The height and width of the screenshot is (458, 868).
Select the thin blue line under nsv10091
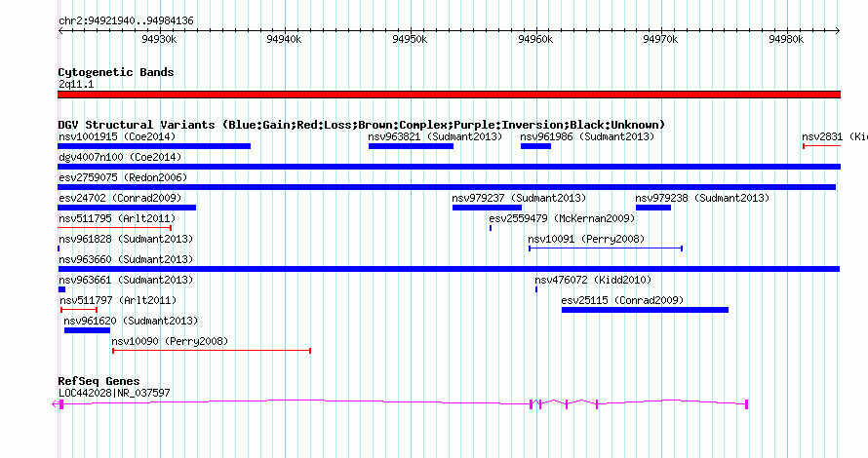pos(606,248)
